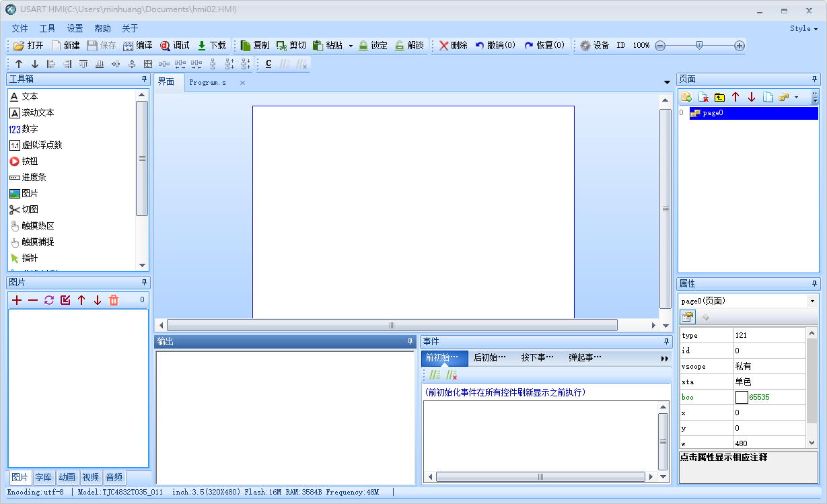Image resolution: width=827 pixels, height=504 pixels.
Task: Open the 设置 settings menu
Action: click(75, 28)
